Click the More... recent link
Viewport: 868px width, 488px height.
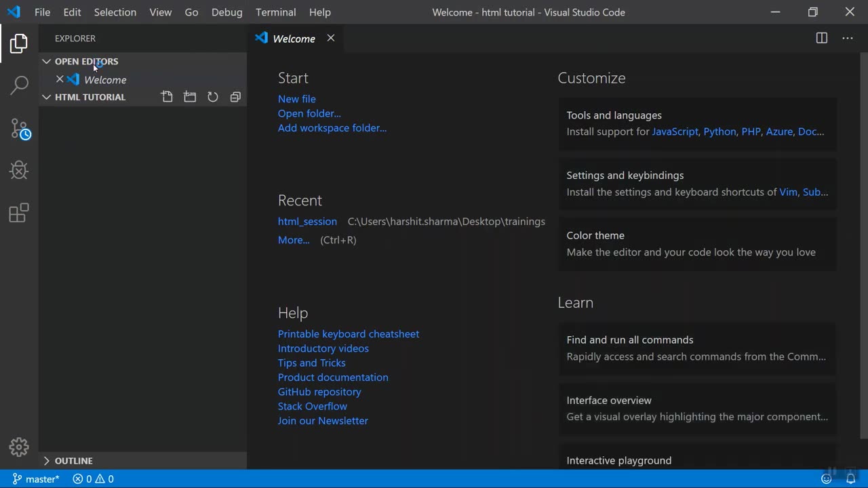pyautogui.click(x=294, y=240)
